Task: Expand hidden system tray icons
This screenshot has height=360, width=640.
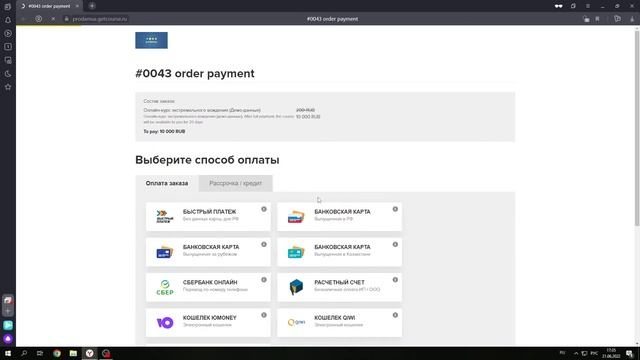Action: [576, 353]
